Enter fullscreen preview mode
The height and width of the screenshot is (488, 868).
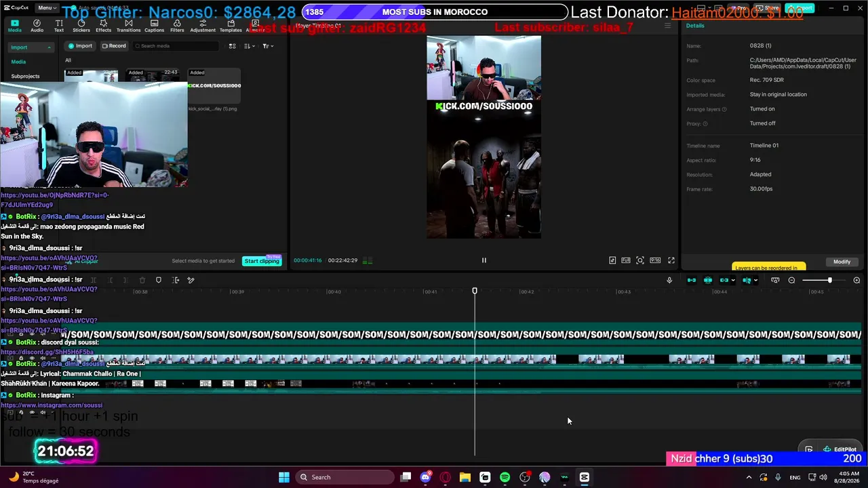click(671, 260)
